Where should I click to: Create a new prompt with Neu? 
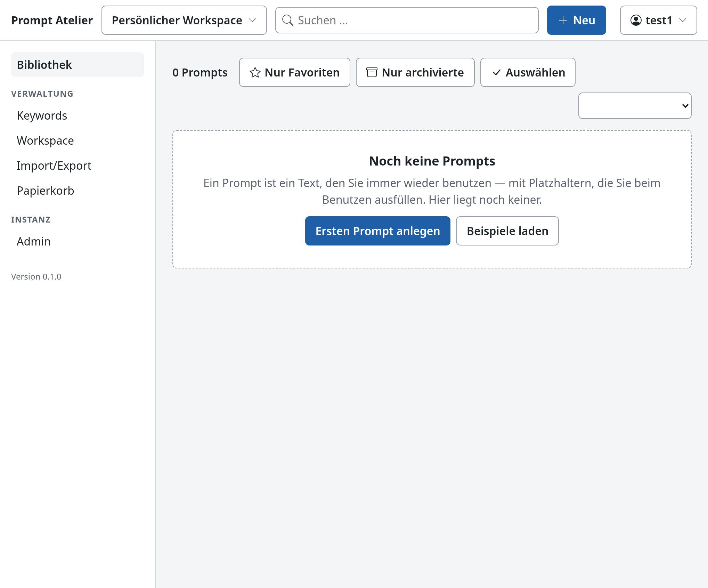tap(576, 20)
